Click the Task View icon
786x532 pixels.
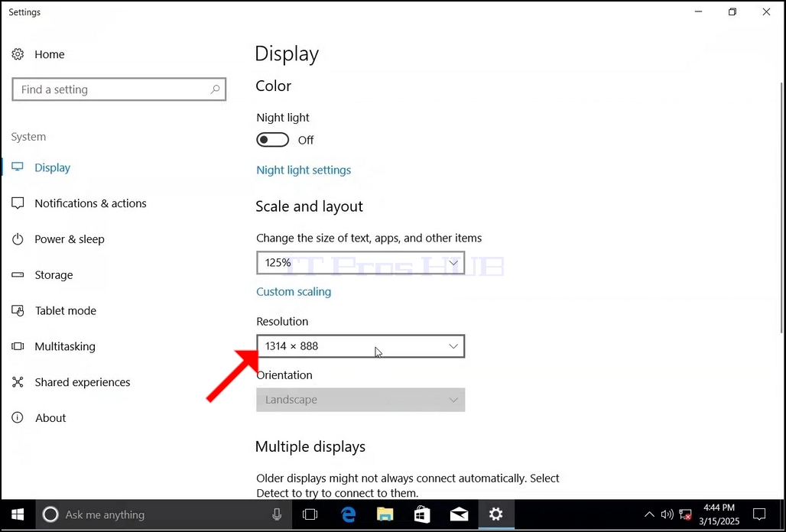(x=310, y=514)
